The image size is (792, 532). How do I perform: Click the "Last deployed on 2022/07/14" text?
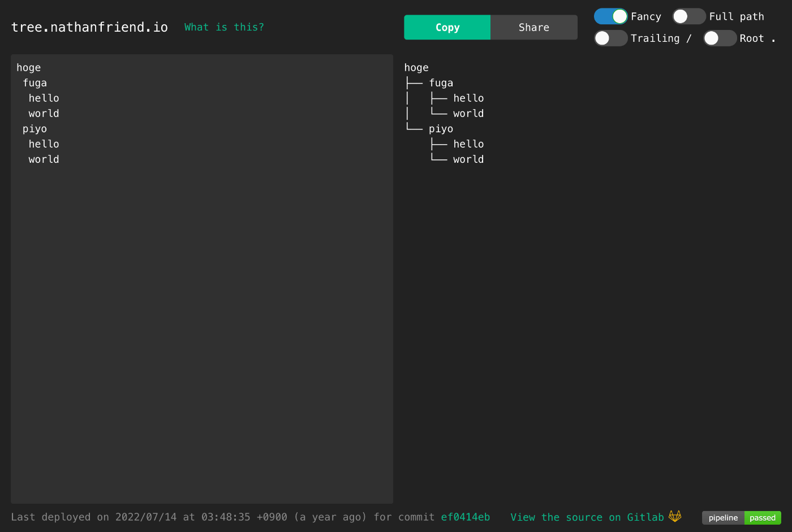click(x=94, y=517)
